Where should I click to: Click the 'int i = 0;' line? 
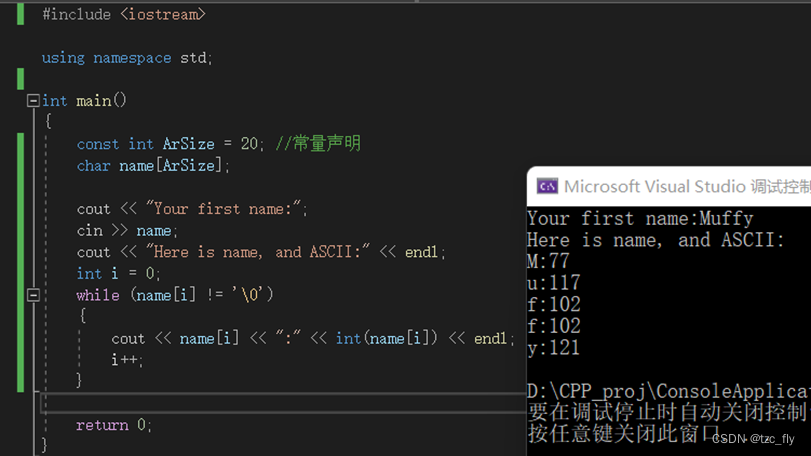click(x=118, y=273)
